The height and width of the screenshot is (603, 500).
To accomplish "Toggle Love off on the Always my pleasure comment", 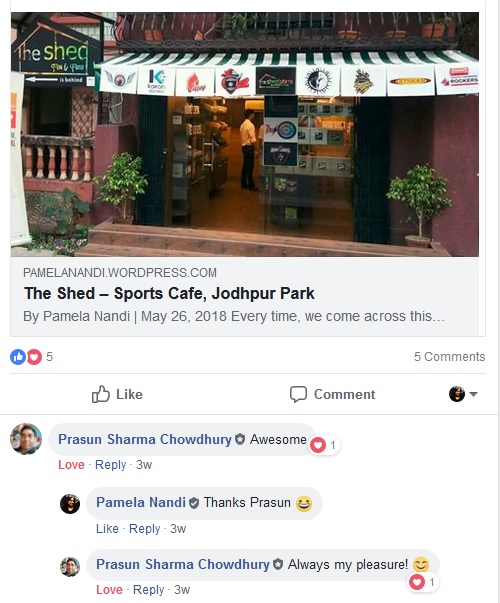I will coord(109,590).
